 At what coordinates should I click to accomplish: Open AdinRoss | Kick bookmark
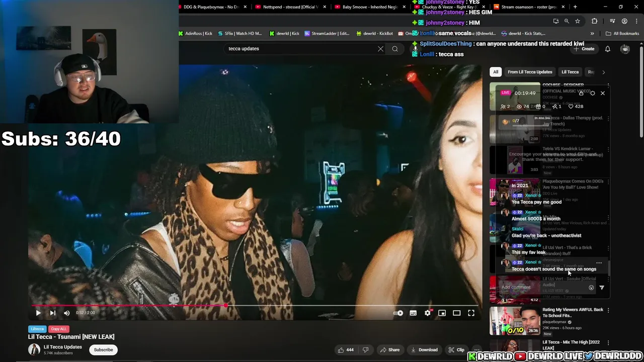(195, 34)
